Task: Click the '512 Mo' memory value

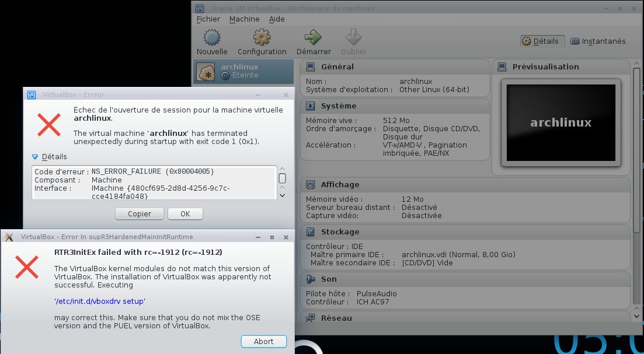Action: [396, 121]
